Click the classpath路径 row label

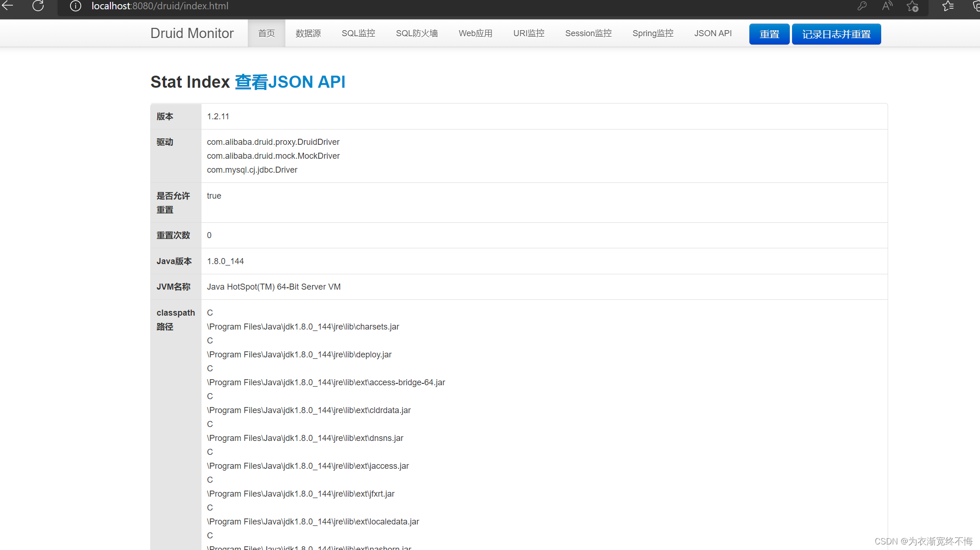pyautogui.click(x=175, y=320)
